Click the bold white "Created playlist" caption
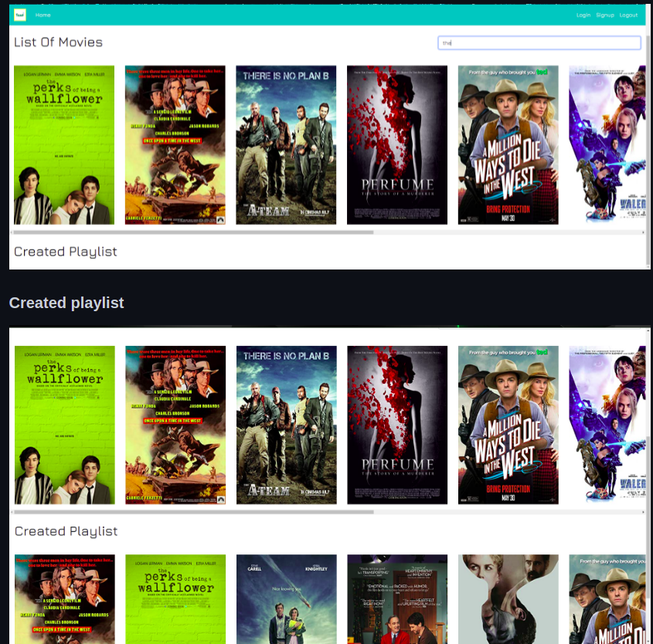 click(x=66, y=303)
